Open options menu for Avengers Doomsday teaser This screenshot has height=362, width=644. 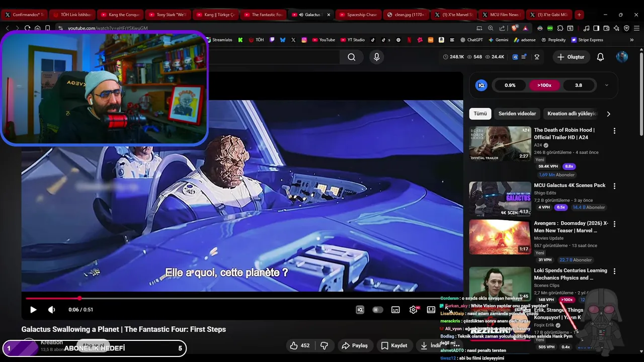coord(614,224)
